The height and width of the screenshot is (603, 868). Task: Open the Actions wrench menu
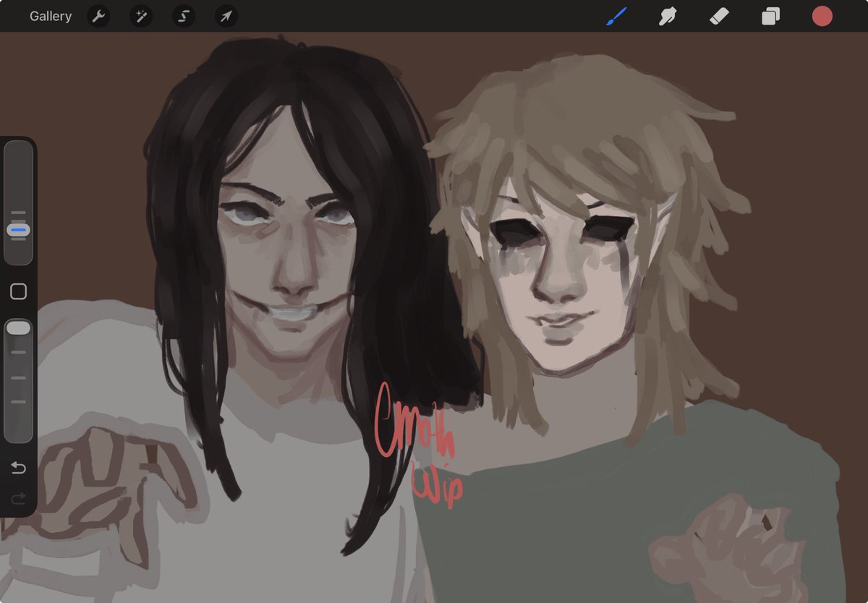(99, 16)
